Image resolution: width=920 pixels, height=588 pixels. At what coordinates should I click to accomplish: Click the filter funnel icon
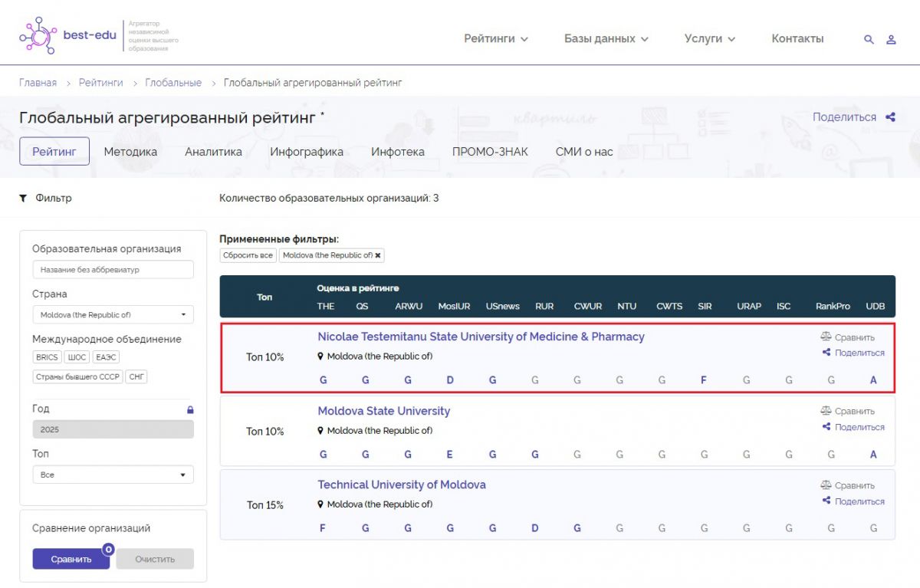pos(23,199)
